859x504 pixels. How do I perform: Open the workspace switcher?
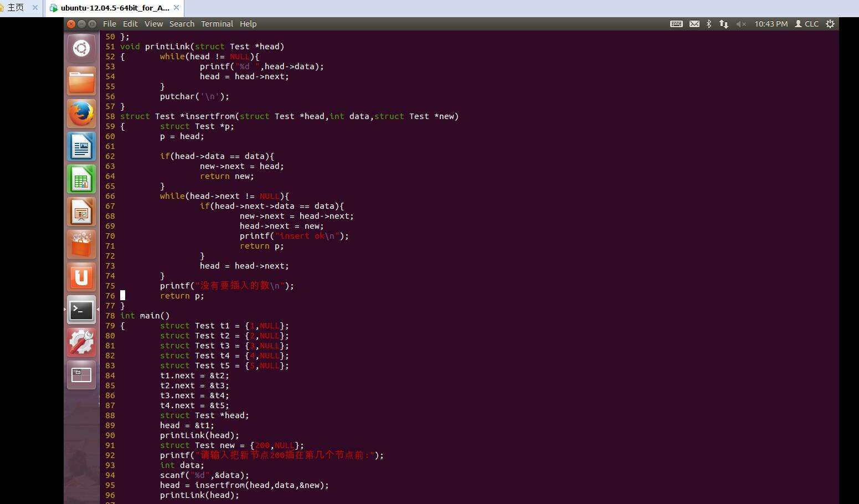click(x=81, y=375)
